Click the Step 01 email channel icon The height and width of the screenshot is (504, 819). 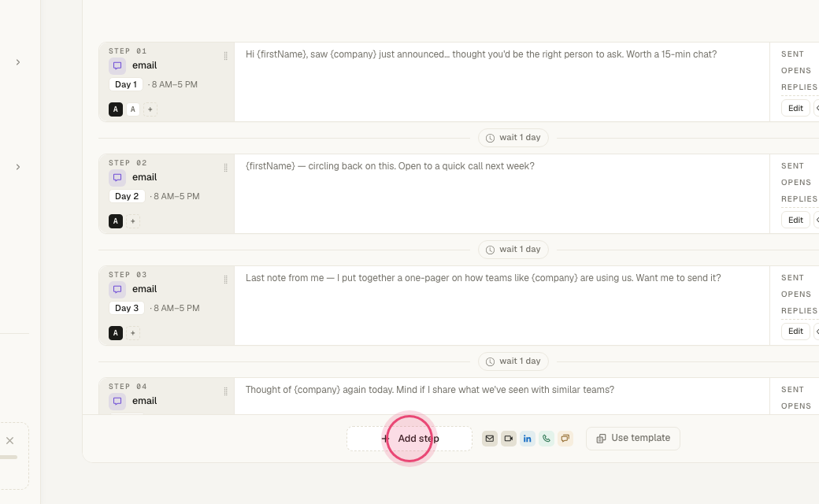click(117, 66)
